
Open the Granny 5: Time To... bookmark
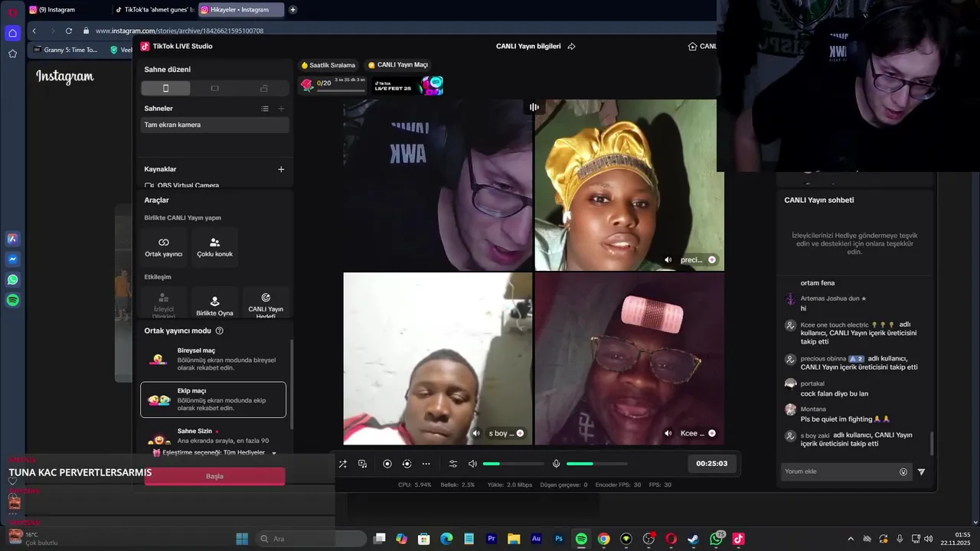pos(65,50)
